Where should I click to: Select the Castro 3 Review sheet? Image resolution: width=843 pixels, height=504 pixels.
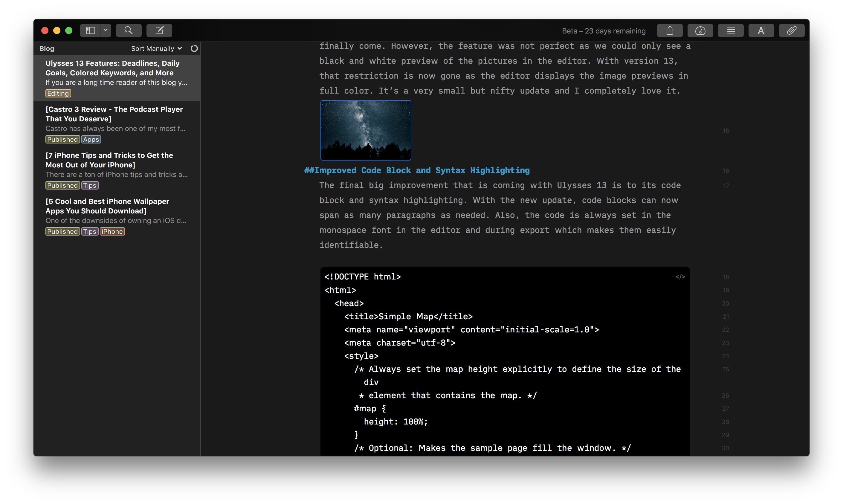pyautogui.click(x=117, y=124)
